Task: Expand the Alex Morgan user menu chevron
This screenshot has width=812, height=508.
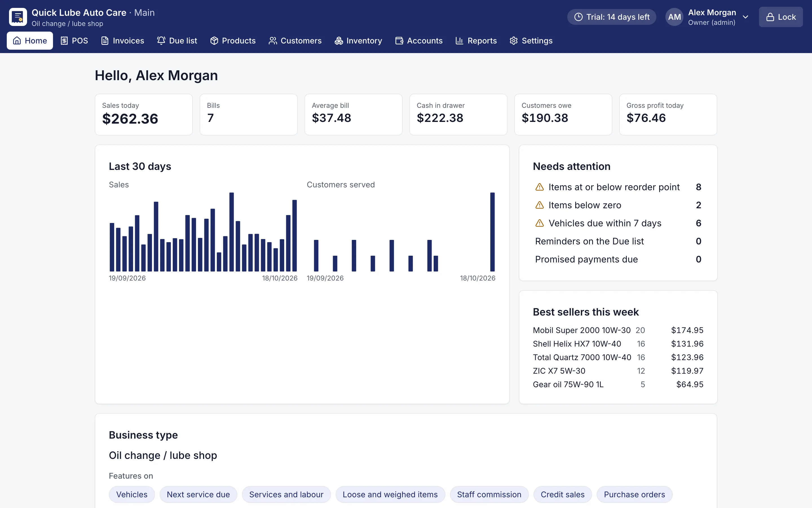Action: click(x=745, y=17)
